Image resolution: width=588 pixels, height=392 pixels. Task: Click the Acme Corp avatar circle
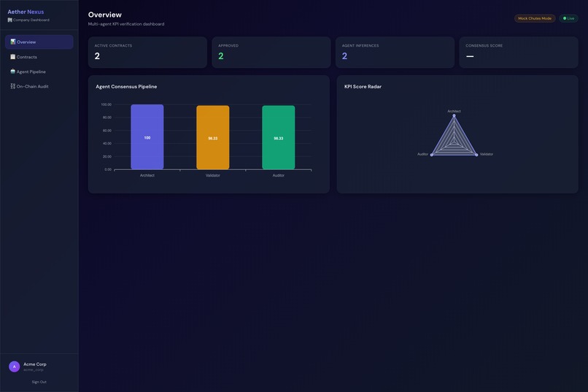pos(15,366)
